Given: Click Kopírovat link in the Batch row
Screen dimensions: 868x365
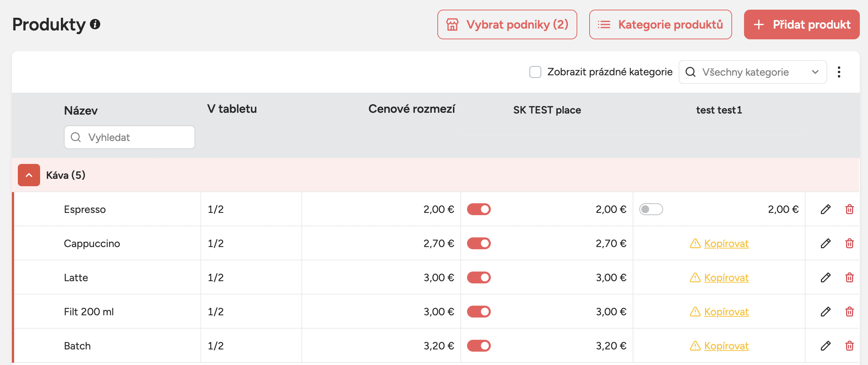Looking at the screenshot, I should point(726,346).
